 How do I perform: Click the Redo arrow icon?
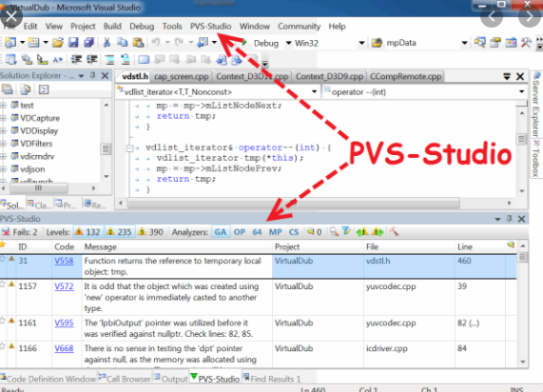click(x=179, y=42)
